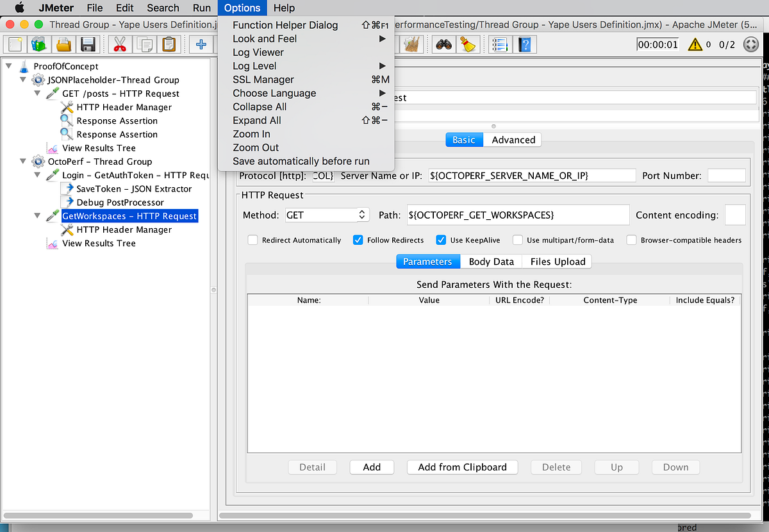Cut the selected element with the scissors icon
The height and width of the screenshot is (532, 769).
coord(118,44)
